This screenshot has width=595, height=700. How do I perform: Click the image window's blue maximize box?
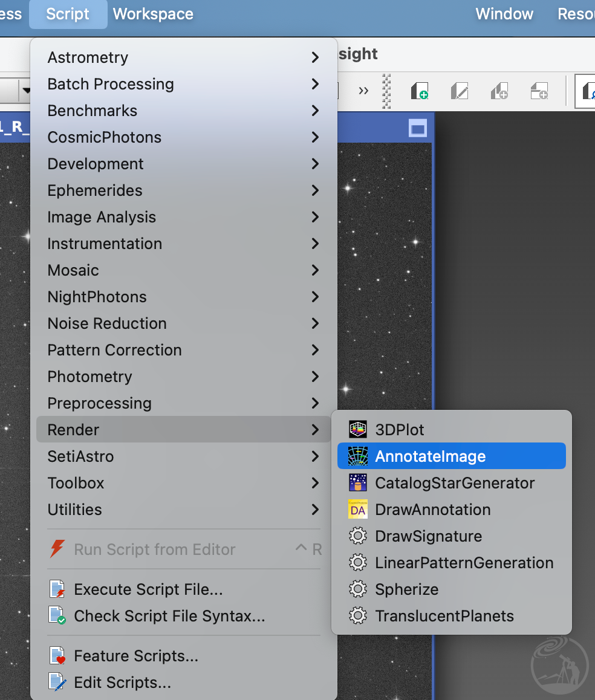tap(418, 128)
